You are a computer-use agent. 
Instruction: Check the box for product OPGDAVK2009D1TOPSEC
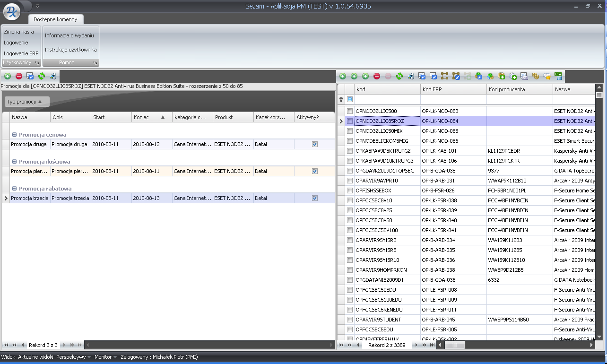tap(350, 171)
